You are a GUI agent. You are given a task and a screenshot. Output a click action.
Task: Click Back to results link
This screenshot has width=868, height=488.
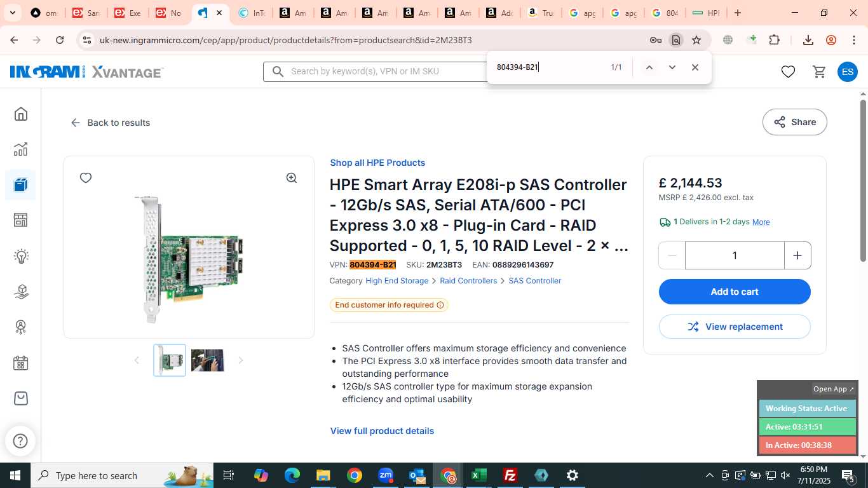(x=111, y=123)
